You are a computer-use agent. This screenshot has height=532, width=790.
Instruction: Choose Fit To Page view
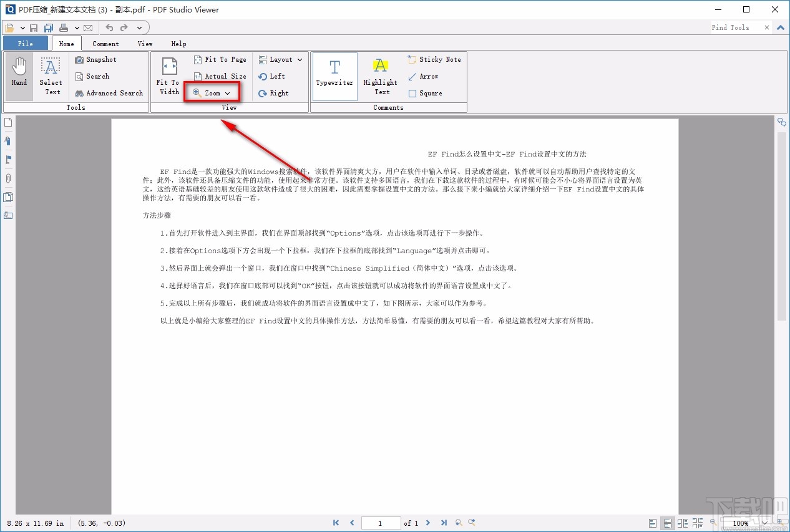click(220, 60)
